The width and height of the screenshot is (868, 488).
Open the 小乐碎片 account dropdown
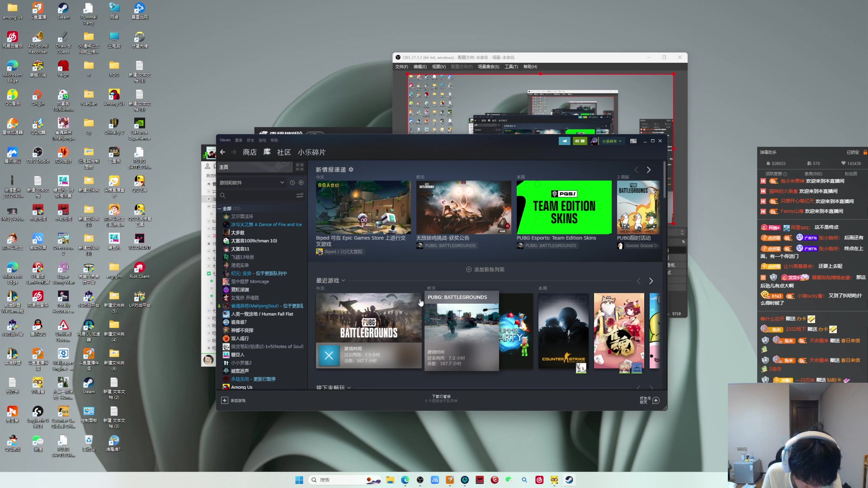pyautogui.click(x=612, y=141)
